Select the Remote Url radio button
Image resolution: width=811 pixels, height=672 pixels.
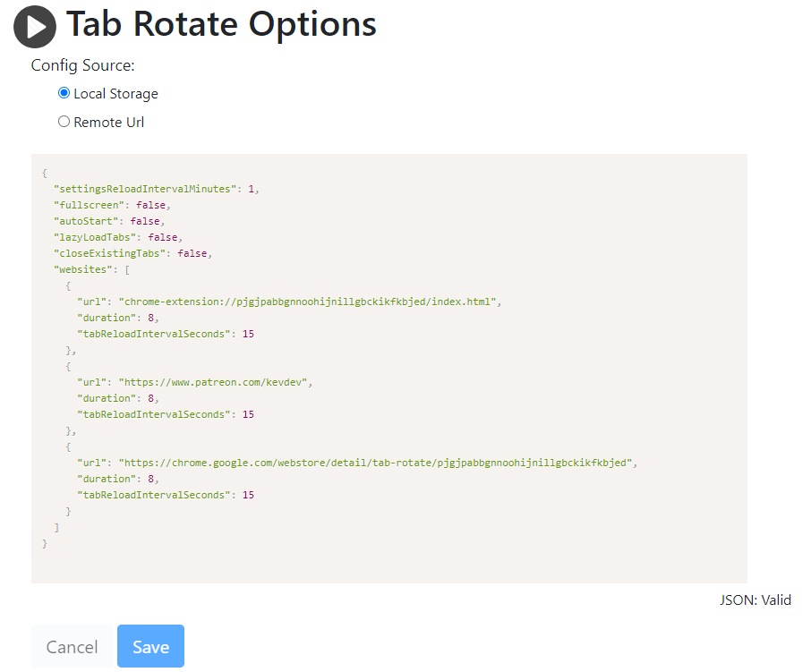point(64,122)
